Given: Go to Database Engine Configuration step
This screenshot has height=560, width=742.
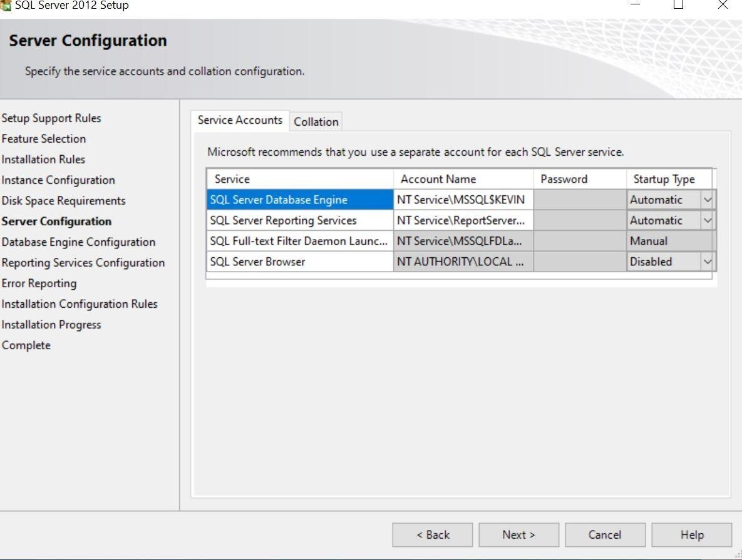Looking at the screenshot, I should (x=79, y=242).
